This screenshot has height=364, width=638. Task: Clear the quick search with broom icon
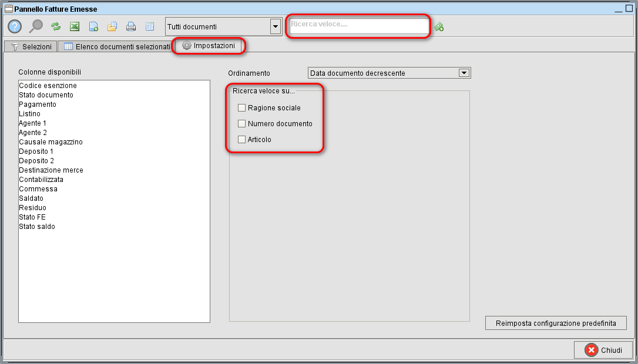click(x=438, y=26)
